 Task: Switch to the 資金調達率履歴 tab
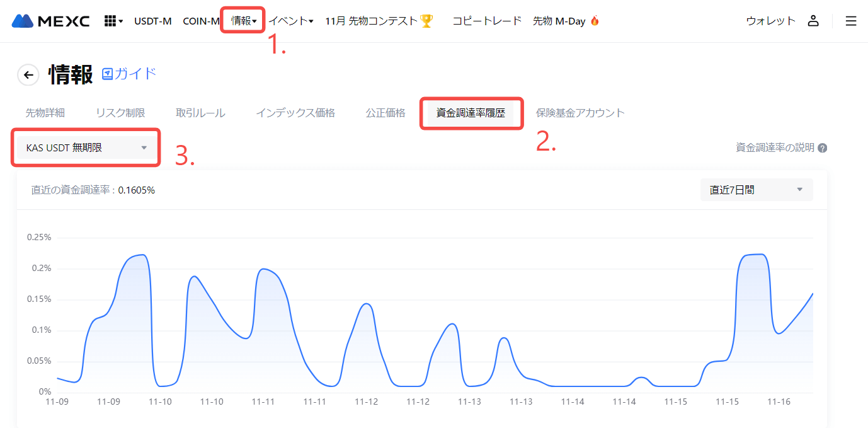[x=471, y=113]
